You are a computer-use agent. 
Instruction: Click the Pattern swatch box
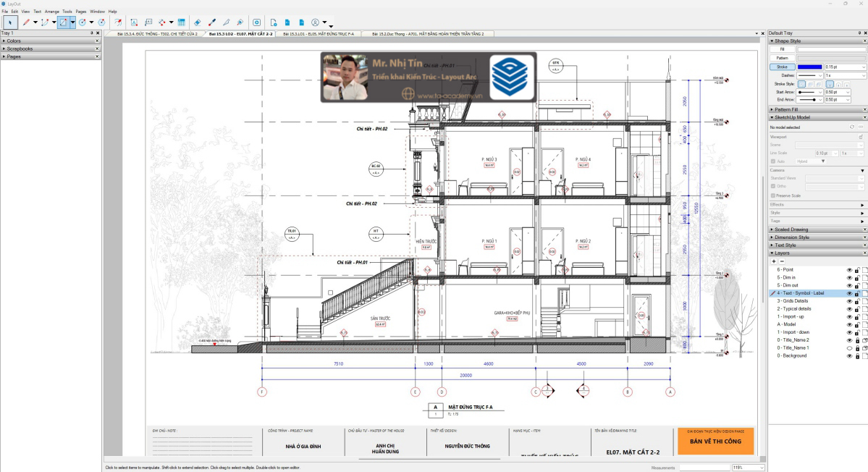832,58
